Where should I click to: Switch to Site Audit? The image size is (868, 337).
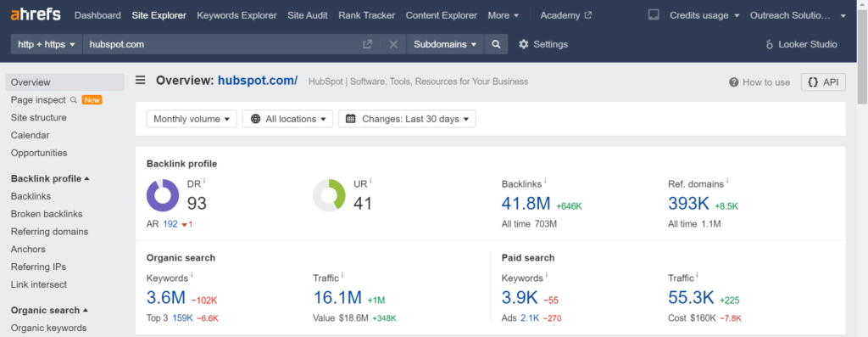coord(308,15)
